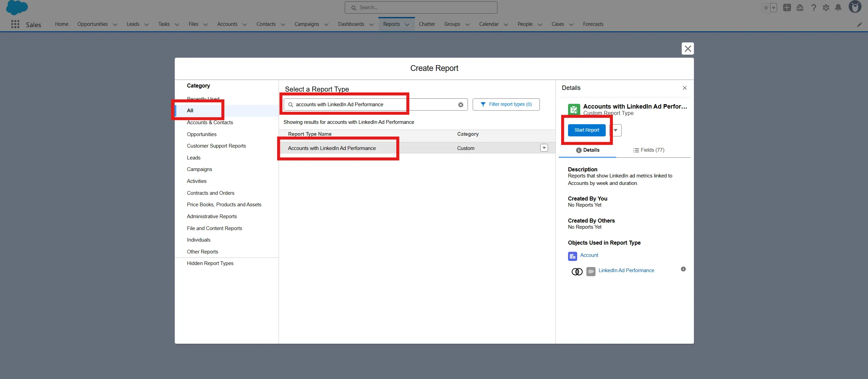Open the notifications bell icon

838,7
